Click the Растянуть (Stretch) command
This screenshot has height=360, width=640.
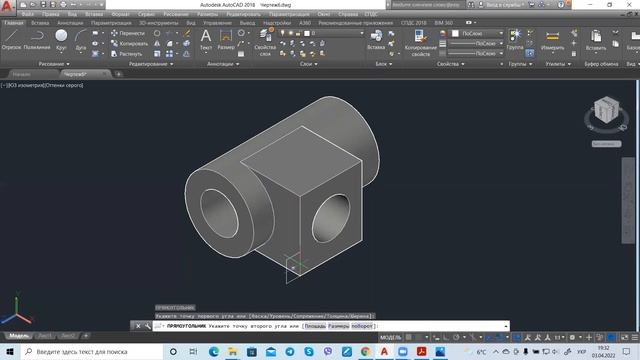pyautogui.click(x=127, y=53)
